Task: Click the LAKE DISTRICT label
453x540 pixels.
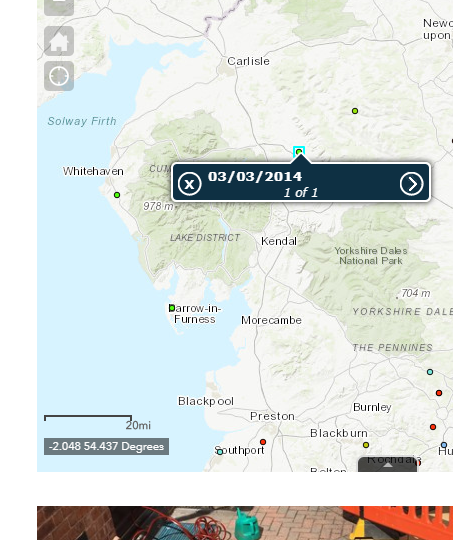Action: coord(205,238)
